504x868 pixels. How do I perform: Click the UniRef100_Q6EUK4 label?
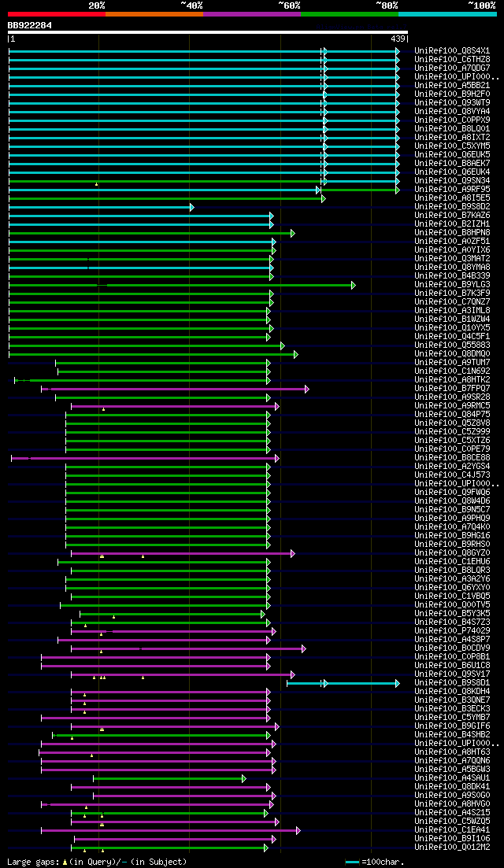point(452,172)
